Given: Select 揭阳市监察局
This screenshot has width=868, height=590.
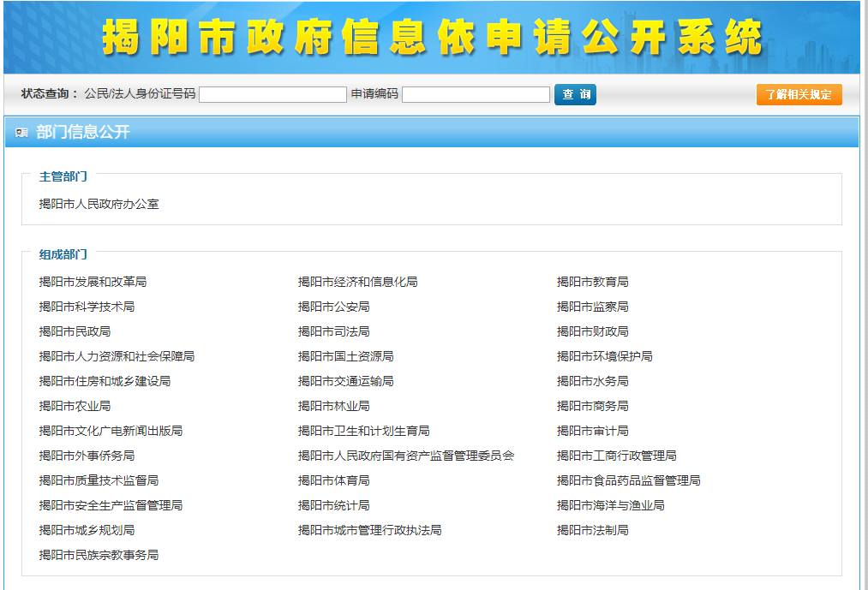Looking at the screenshot, I should [592, 307].
